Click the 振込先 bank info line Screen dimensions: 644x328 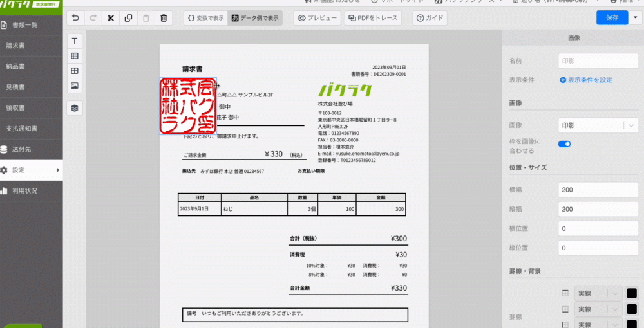223,171
